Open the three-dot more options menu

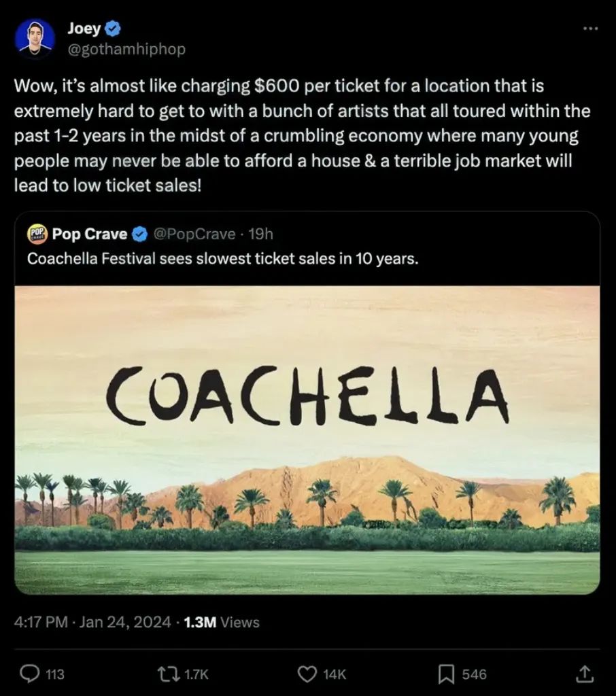591,29
